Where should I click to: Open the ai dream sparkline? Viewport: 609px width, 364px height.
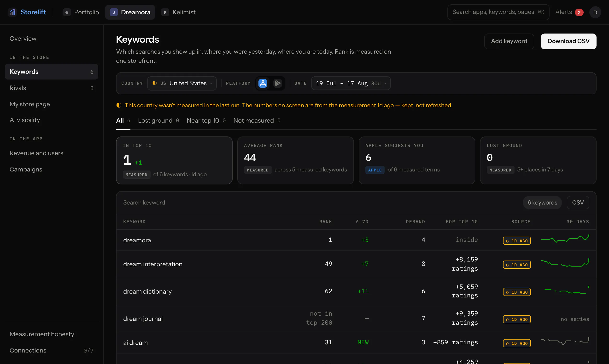coord(565,341)
